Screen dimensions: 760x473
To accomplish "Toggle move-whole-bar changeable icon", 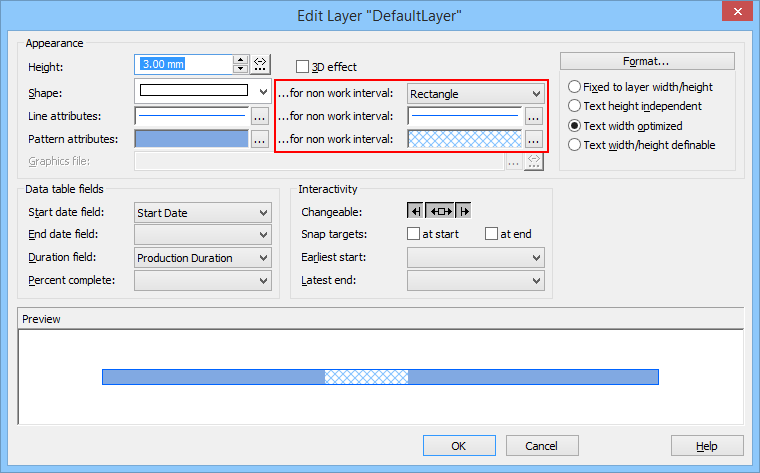I will click(440, 211).
